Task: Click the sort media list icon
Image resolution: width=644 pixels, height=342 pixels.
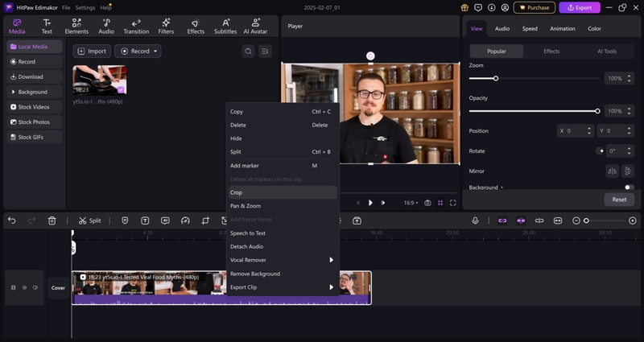Action: click(x=265, y=52)
